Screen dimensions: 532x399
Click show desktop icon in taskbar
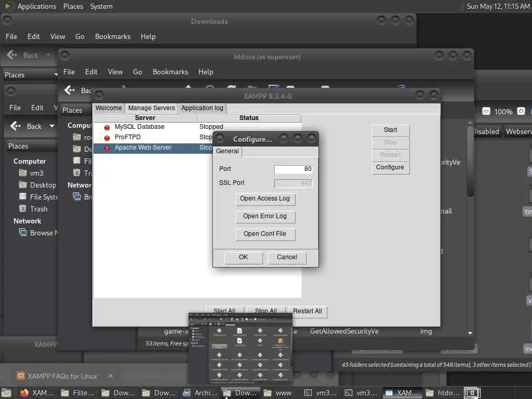pyautogui.click(x=6, y=393)
